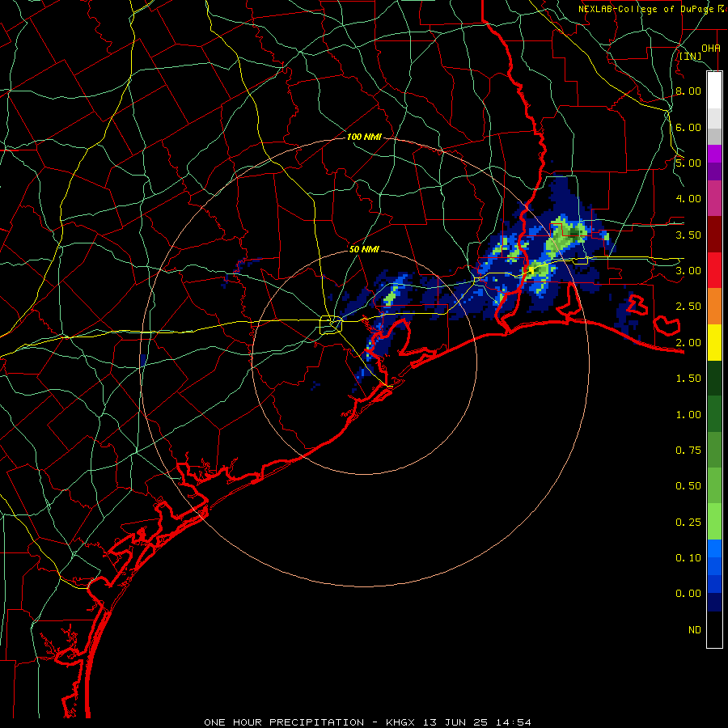728x728 pixels.
Task: Select the 3.00 legend value
Action: 688,271
